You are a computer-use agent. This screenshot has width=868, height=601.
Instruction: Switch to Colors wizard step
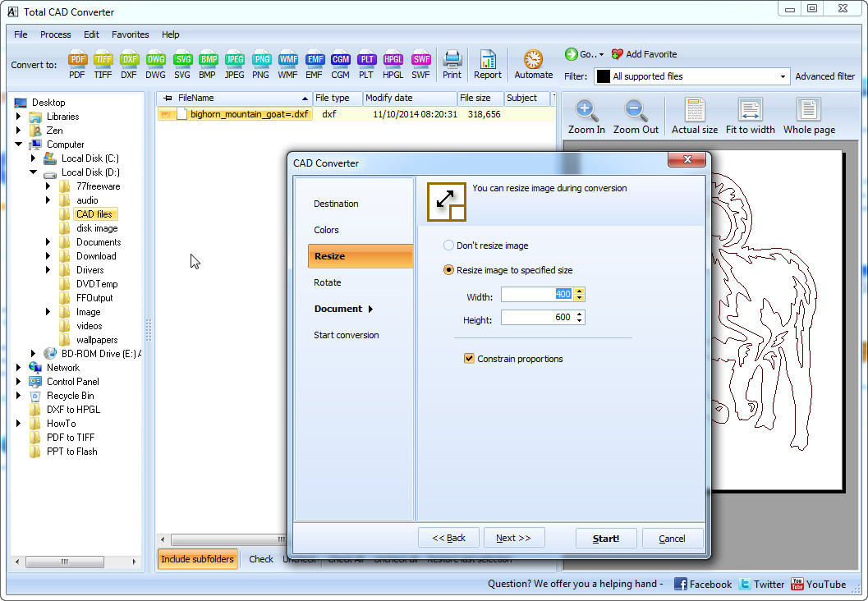click(x=326, y=230)
